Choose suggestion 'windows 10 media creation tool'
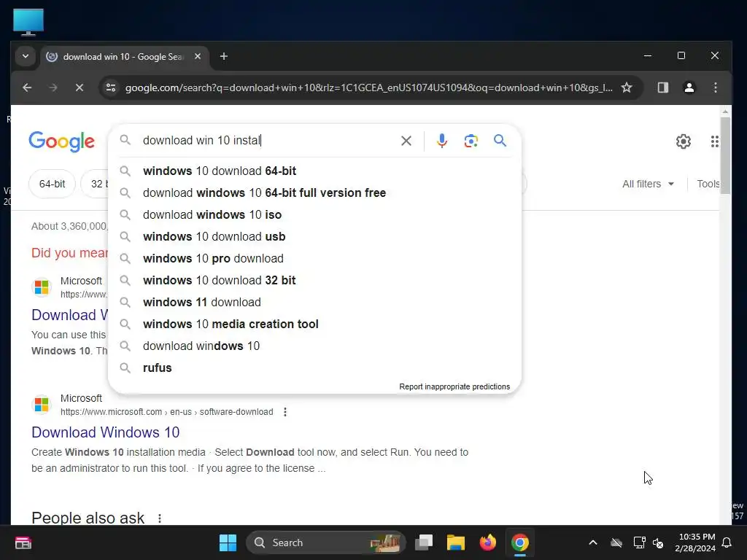Viewport: 747px width, 560px height. [315, 324]
